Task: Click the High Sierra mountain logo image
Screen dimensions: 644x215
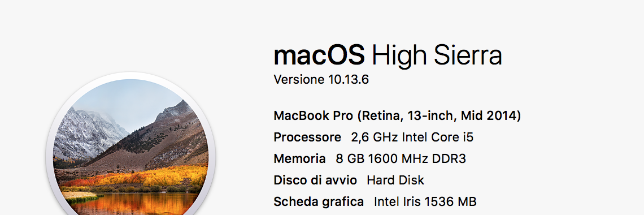Action: click(130, 144)
